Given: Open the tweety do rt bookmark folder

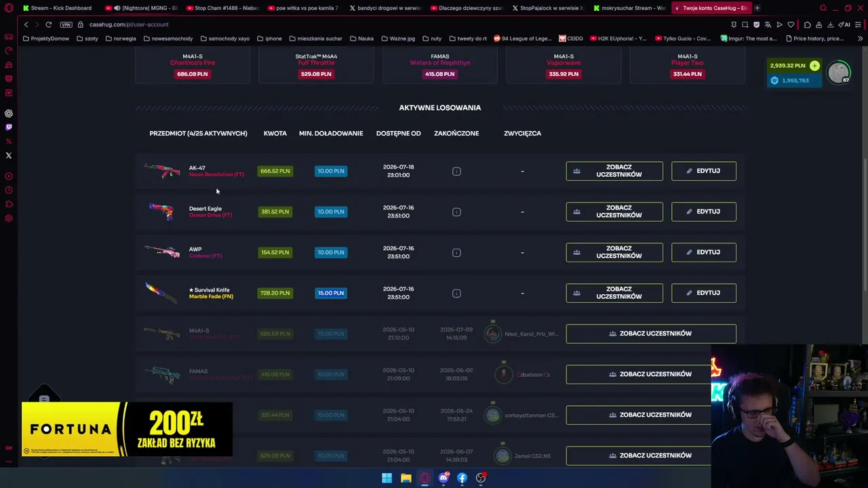Looking at the screenshot, I should pyautogui.click(x=467, y=39).
